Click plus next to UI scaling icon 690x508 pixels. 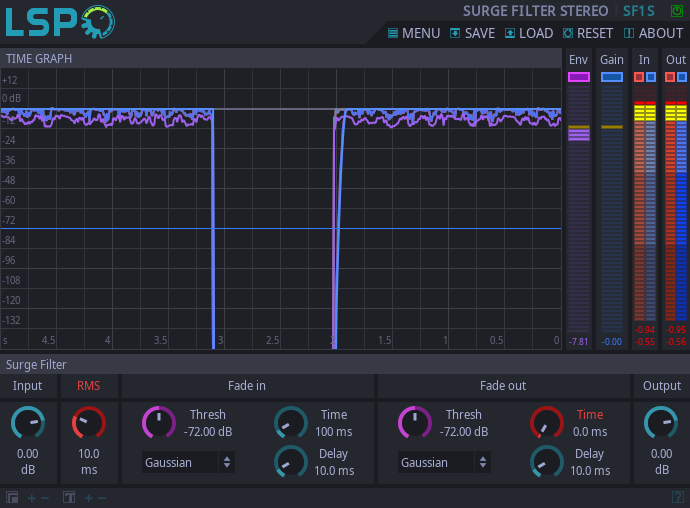click(x=32, y=498)
